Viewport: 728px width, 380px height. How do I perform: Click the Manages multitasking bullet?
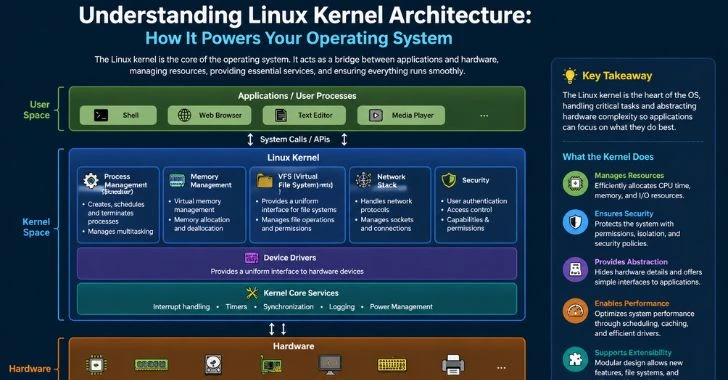pos(120,231)
